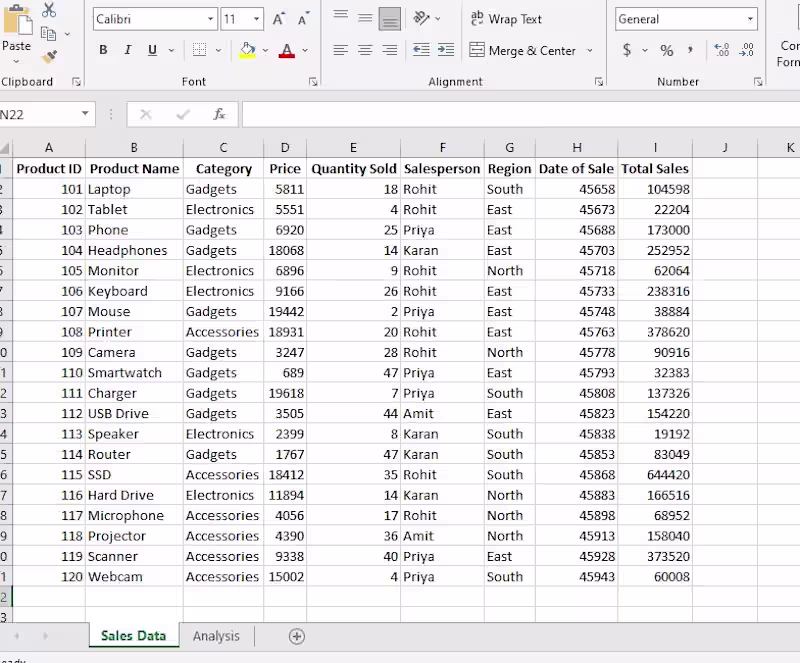This screenshot has height=663, width=800.
Task: Switch to the Analysis sheet tab
Action: tap(216, 636)
